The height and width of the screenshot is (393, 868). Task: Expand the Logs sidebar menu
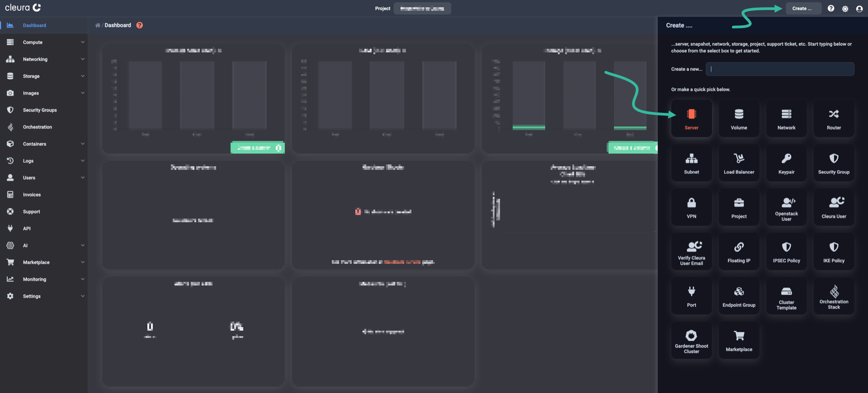[x=44, y=161]
